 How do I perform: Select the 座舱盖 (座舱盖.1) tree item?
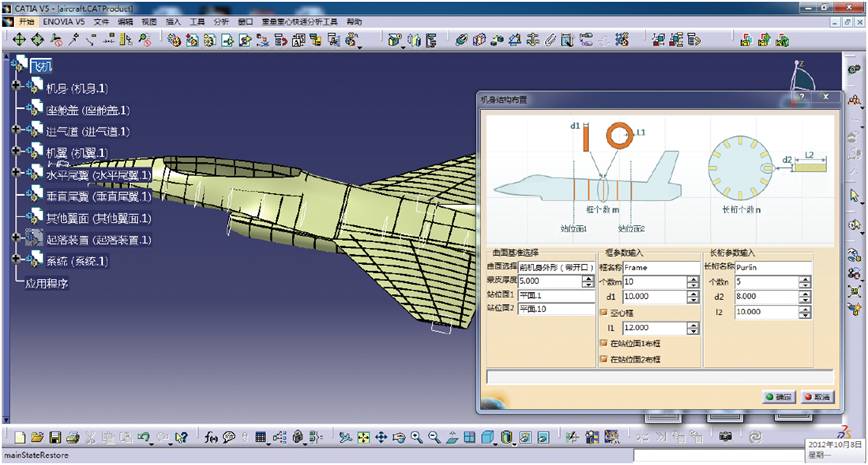click(87, 110)
